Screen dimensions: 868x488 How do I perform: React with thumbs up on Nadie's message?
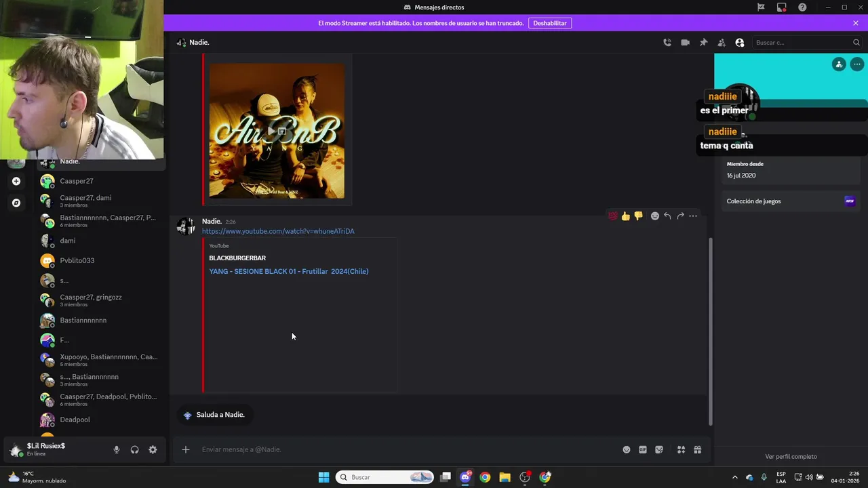pyautogui.click(x=626, y=216)
